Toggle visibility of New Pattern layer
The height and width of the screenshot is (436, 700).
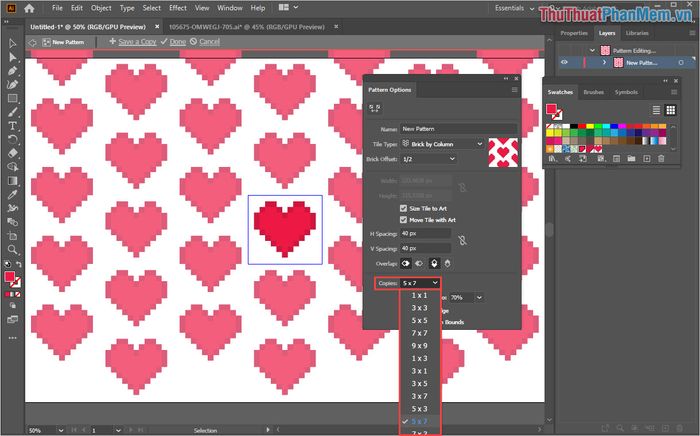point(564,62)
